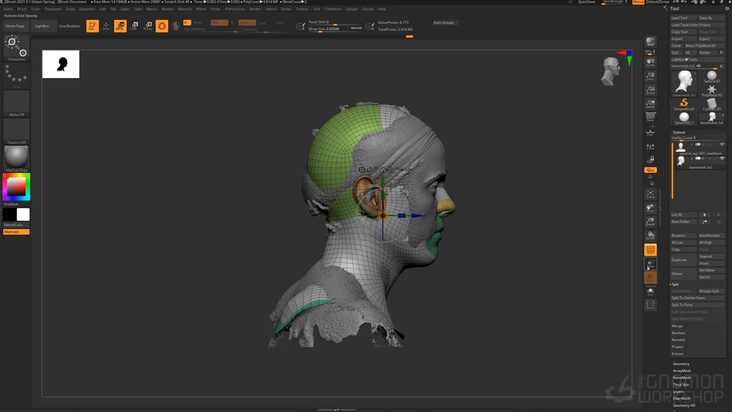This screenshot has width=732, height=412.
Task: Click the Actual size icon
Action: point(650,90)
